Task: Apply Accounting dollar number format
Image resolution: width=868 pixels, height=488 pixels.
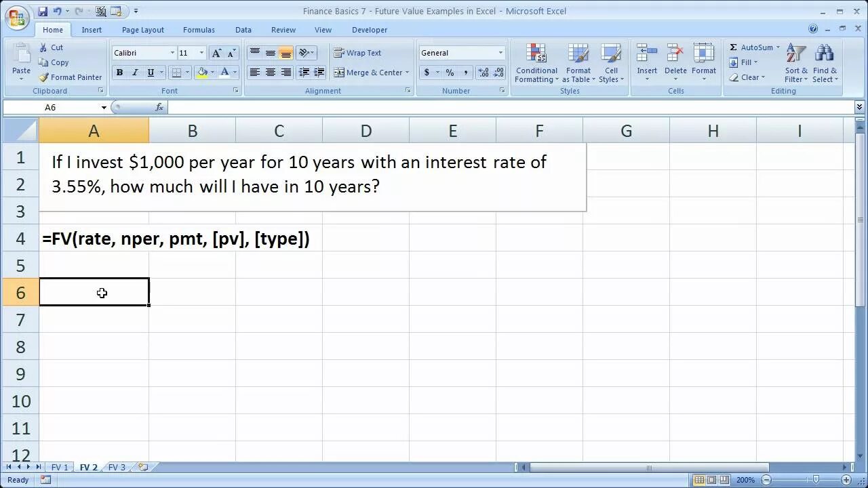Action: (x=427, y=73)
